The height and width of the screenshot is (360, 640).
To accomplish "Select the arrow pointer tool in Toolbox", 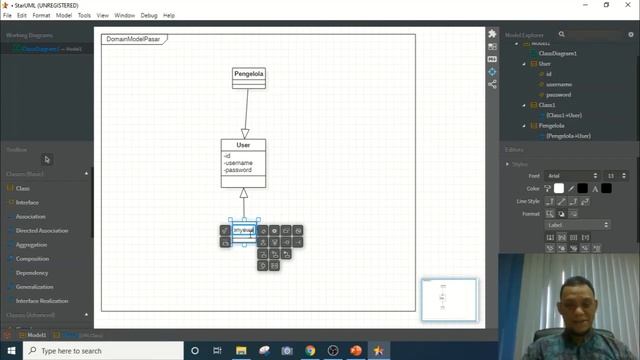I will (x=47, y=160).
